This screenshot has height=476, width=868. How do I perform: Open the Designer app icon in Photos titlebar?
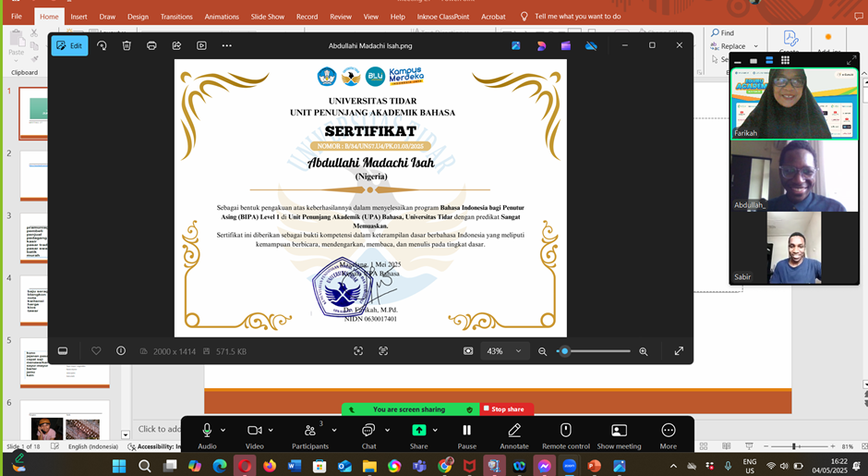coord(541,46)
